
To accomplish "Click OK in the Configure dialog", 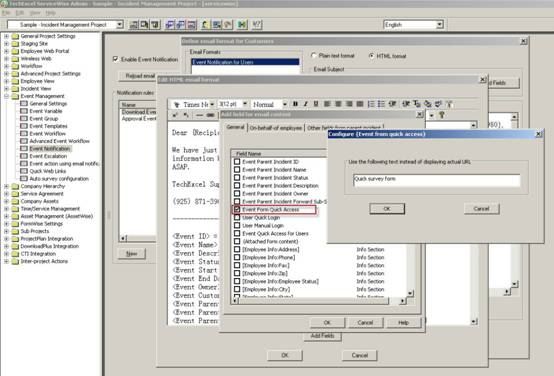I will (387, 209).
